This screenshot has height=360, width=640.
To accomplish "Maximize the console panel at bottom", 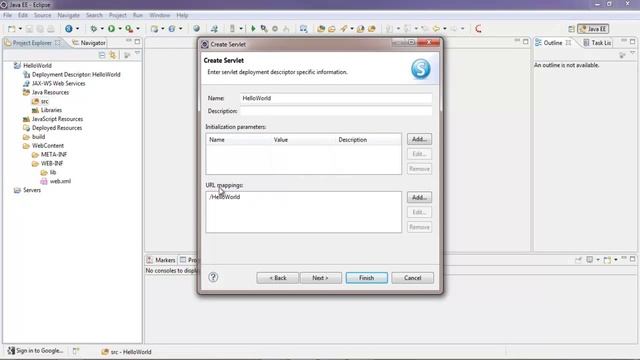I will click(x=633, y=259).
